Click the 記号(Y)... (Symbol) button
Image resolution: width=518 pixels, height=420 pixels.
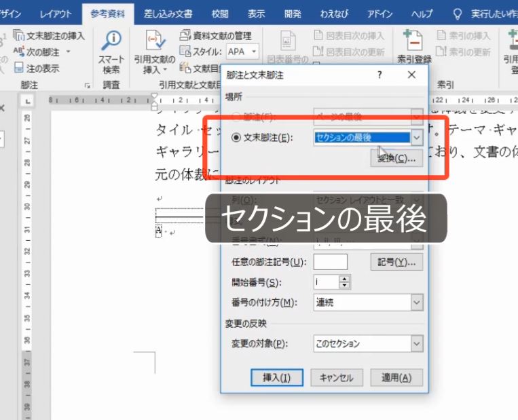click(396, 262)
